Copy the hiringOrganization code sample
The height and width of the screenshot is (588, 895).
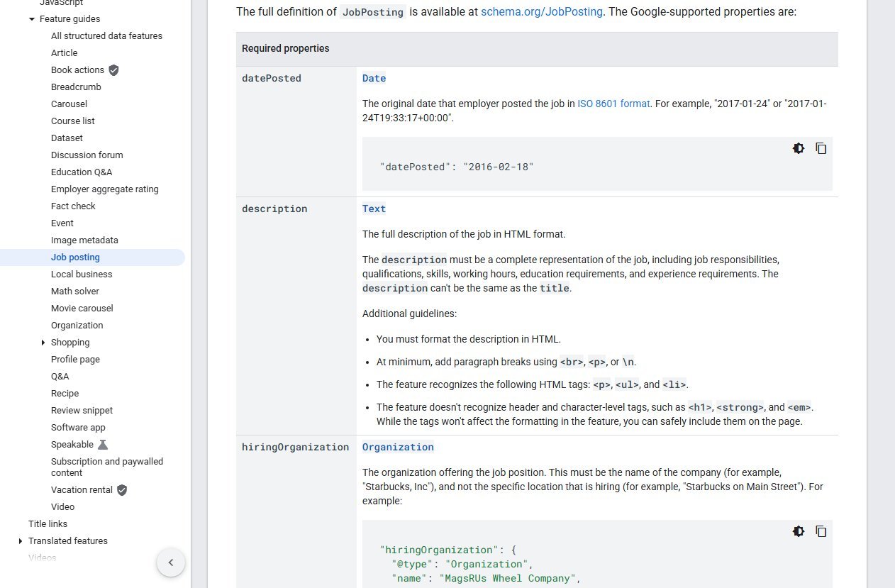coord(821,531)
